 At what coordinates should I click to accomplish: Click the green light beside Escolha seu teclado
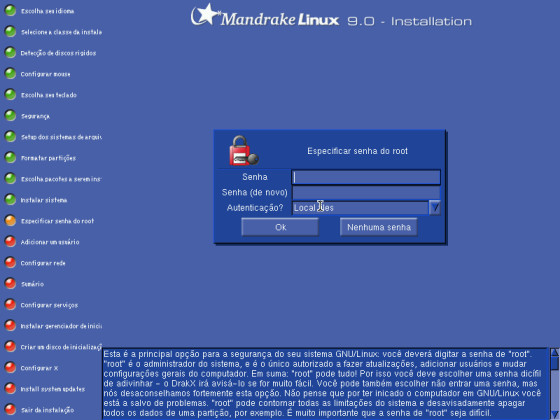pos(10,95)
